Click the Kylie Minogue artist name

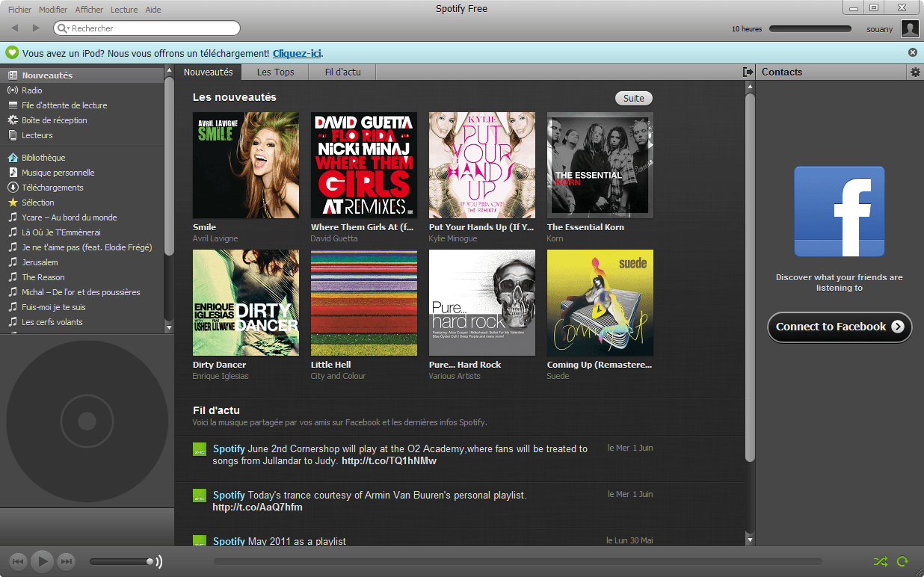point(453,238)
